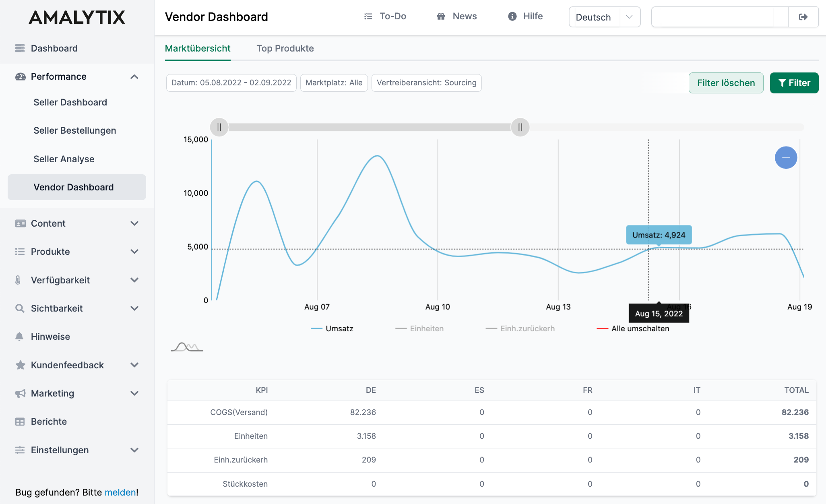826x504 pixels.
Task: Click the logout arrow icon
Action: click(803, 17)
